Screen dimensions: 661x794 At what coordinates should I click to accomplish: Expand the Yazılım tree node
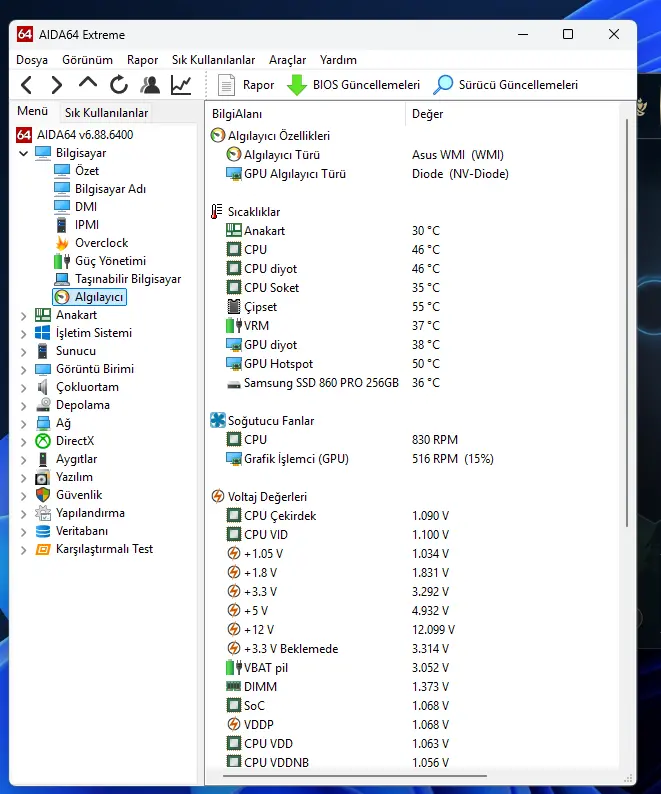23,478
